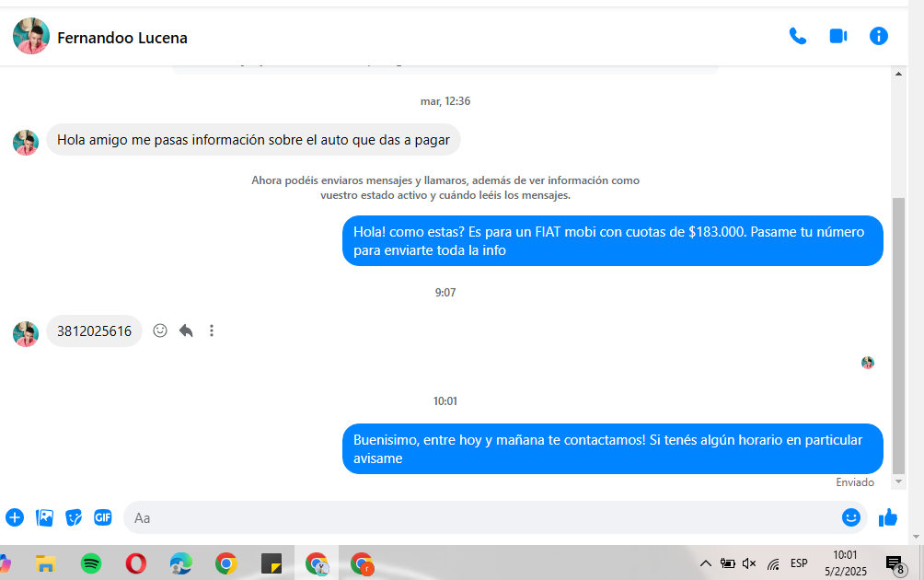924x580 pixels.
Task: Click the avatar beside the 'Hola amigo' message
Action: [x=26, y=143]
